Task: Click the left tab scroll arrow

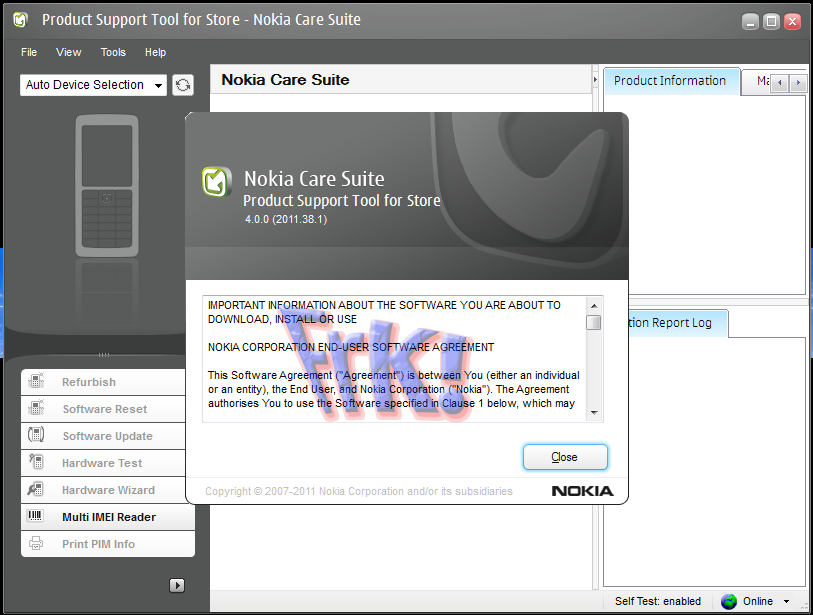Action: [779, 83]
